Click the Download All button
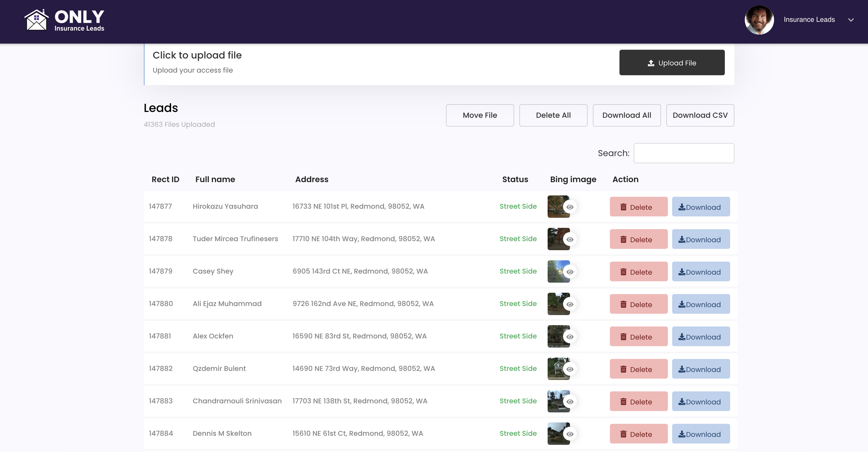The width and height of the screenshot is (868, 452). point(627,115)
